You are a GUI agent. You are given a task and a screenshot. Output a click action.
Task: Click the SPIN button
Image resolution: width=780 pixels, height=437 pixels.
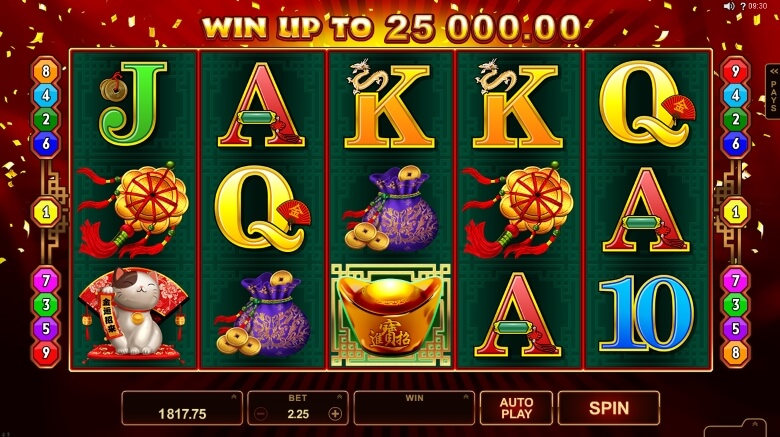(x=609, y=408)
